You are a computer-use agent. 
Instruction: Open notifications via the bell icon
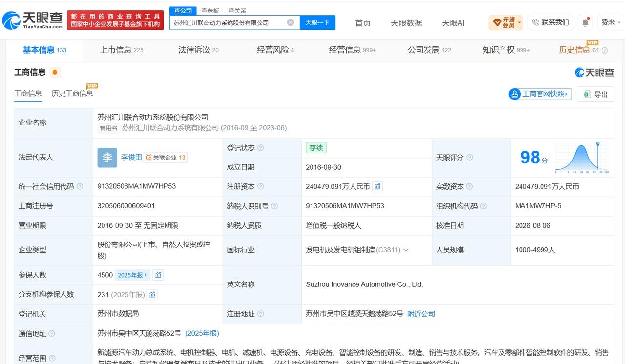click(x=585, y=22)
